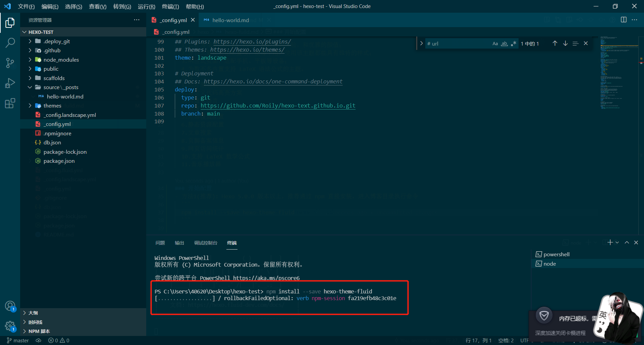
Task: Expand the .github folder
Action: pyautogui.click(x=83, y=50)
